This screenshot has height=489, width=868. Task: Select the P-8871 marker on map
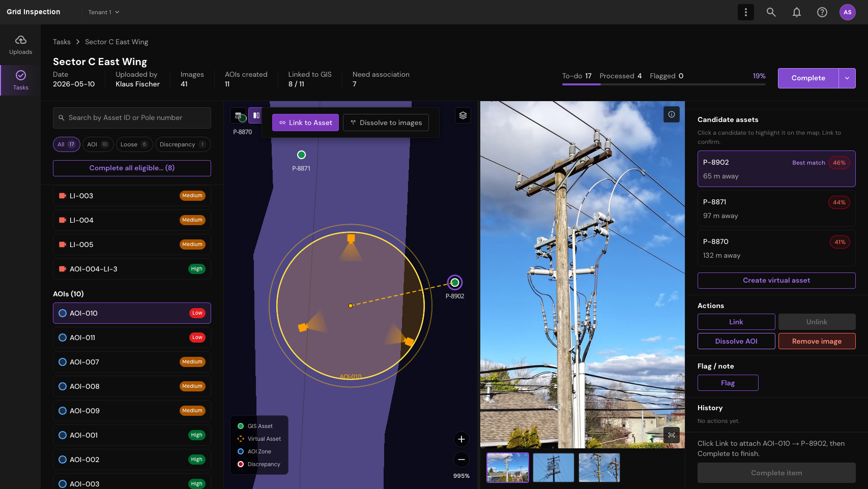(301, 155)
